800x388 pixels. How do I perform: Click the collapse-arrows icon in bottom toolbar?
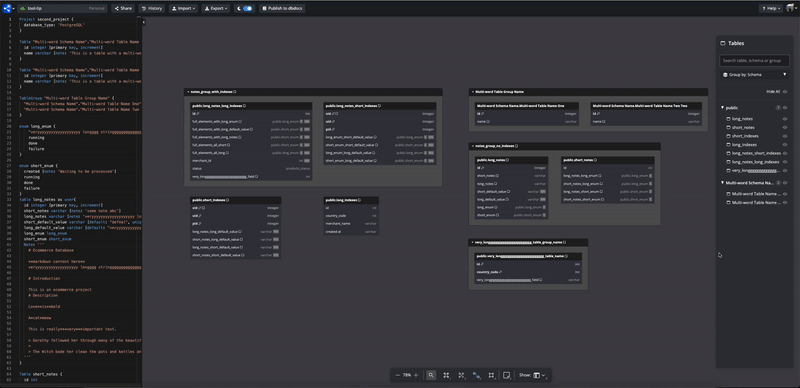pyautogui.click(x=462, y=375)
